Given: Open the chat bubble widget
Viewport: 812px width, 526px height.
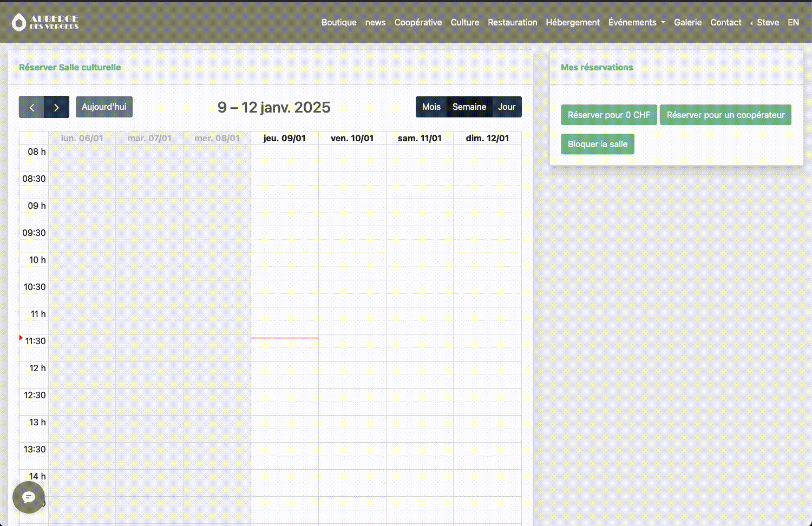Looking at the screenshot, I should [29, 497].
